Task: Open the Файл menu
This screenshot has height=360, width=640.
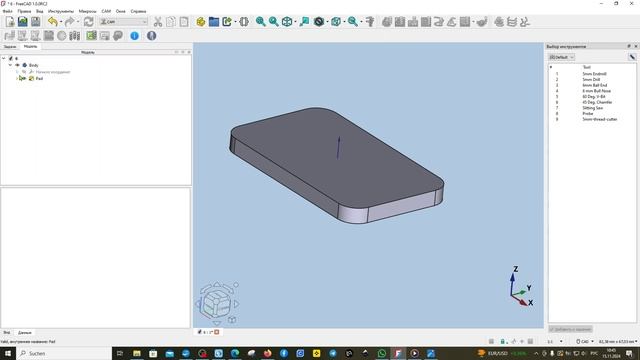Action: [x=7, y=11]
